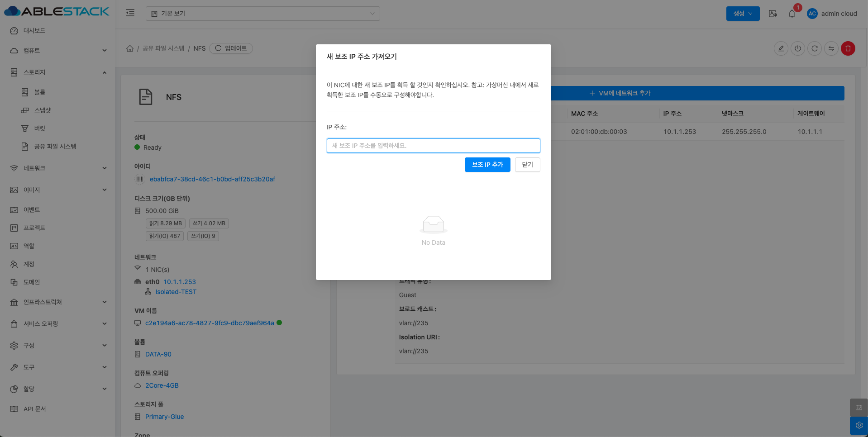Expand the 구성 sidebar section
Image resolution: width=868 pixels, height=437 pixels.
click(58, 346)
